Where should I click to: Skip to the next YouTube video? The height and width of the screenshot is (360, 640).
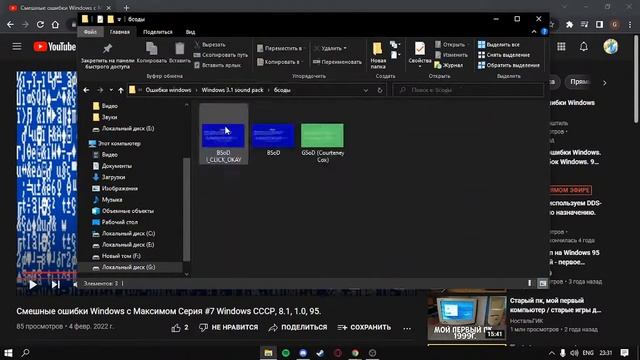click(x=56, y=284)
